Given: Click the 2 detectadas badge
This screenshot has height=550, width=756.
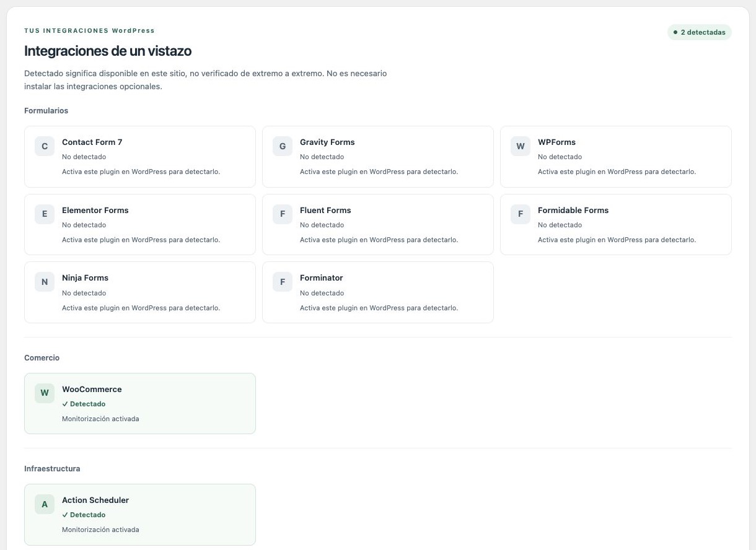Looking at the screenshot, I should coord(699,32).
